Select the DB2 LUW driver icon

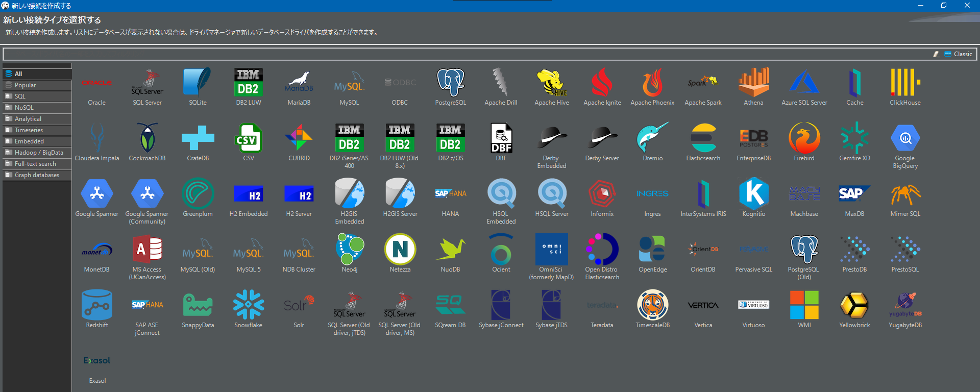248,83
